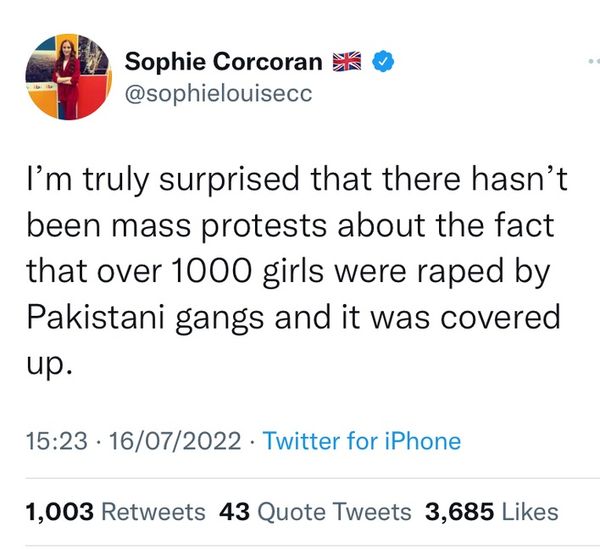Open the tweet's more options ellipsis
Screen dimensions: 600x549
point(593,60)
